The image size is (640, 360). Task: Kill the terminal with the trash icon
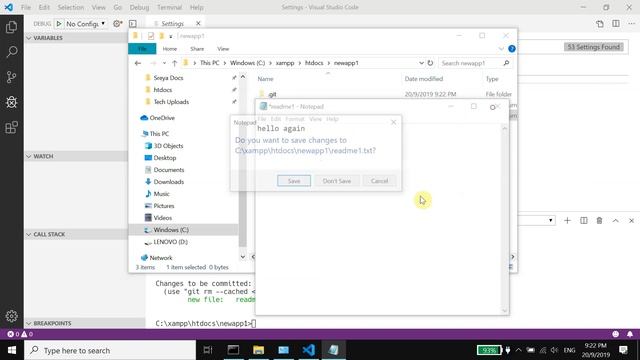(x=599, y=220)
